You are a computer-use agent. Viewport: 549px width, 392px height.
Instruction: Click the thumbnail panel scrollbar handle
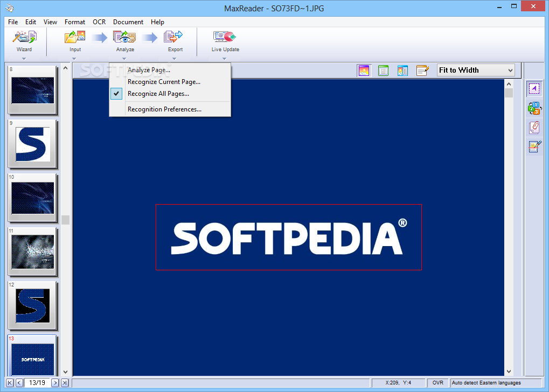66,220
